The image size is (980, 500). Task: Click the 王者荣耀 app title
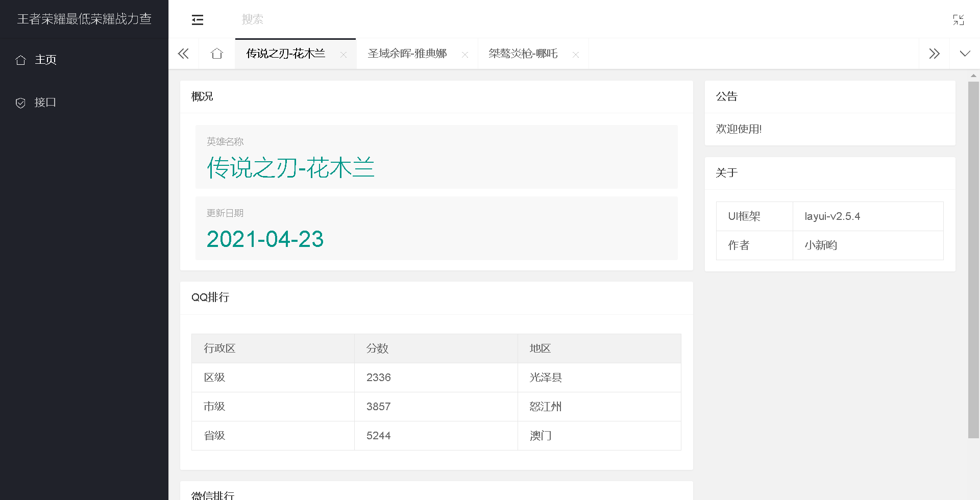[x=84, y=19]
